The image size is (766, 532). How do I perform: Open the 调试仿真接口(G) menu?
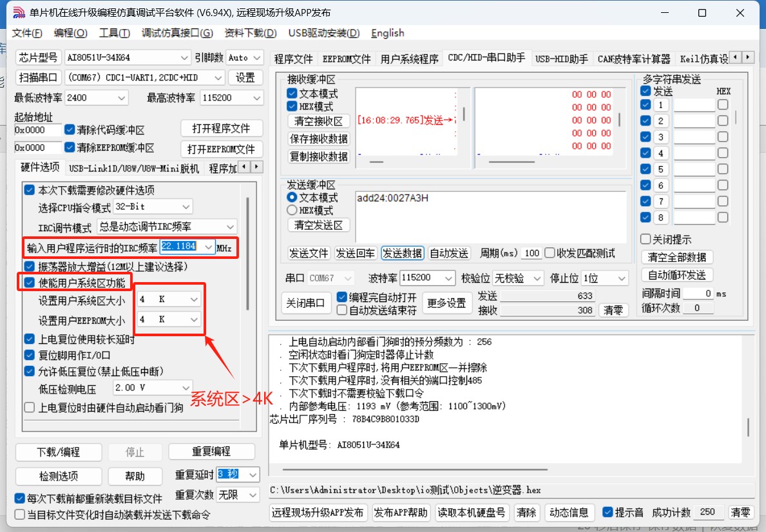(177, 33)
